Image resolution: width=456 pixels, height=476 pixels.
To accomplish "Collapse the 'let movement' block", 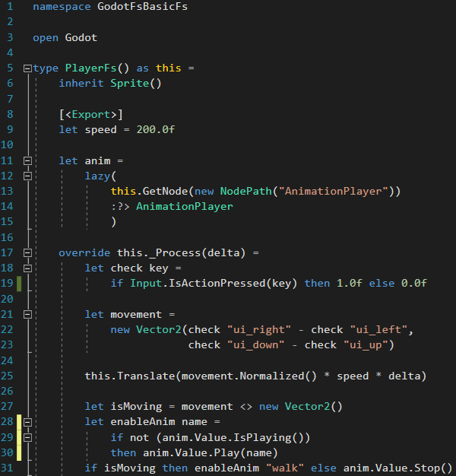I will pos(27,314).
